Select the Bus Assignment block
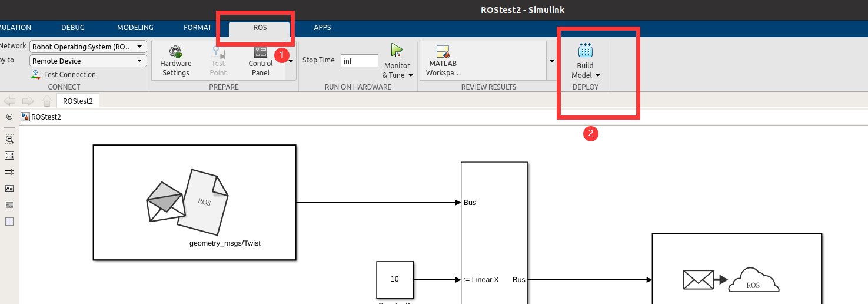This screenshot has height=304, width=868. click(494, 233)
